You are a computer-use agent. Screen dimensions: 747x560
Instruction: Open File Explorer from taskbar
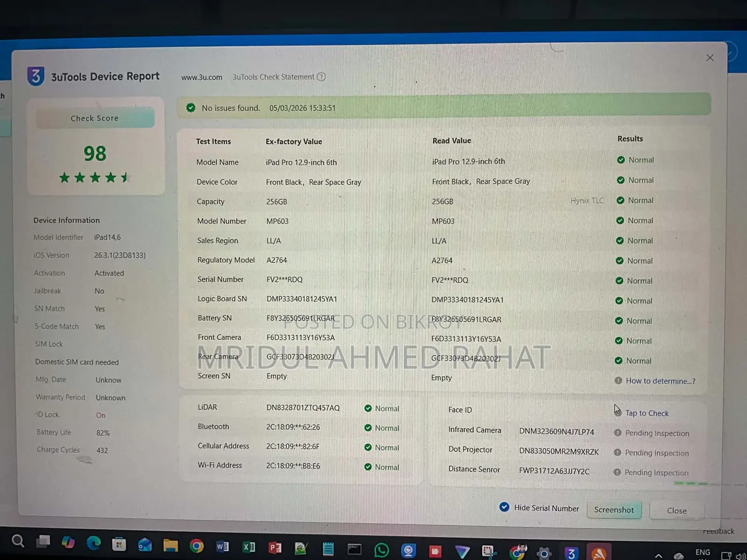click(170, 546)
